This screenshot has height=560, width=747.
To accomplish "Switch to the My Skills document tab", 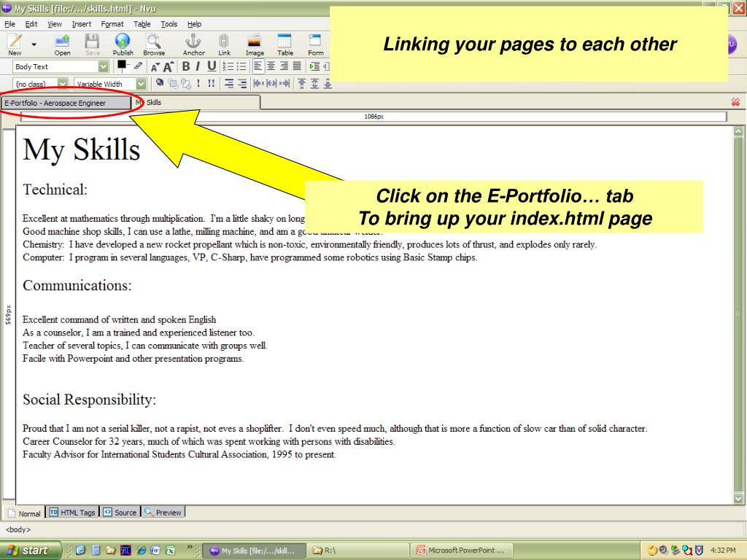I will pos(196,102).
